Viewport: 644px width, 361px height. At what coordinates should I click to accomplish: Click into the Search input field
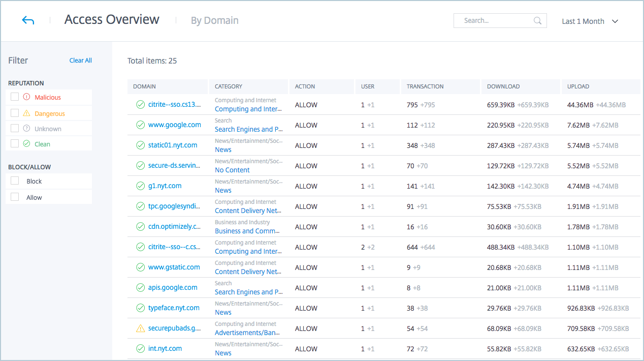495,21
